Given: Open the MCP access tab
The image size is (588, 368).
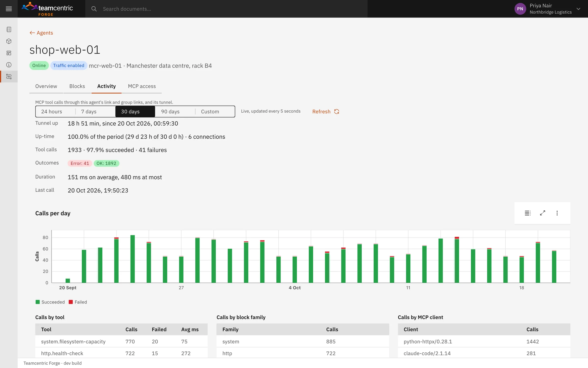Looking at the screenshot, I should pyautogui.click(x=142, y=86).
